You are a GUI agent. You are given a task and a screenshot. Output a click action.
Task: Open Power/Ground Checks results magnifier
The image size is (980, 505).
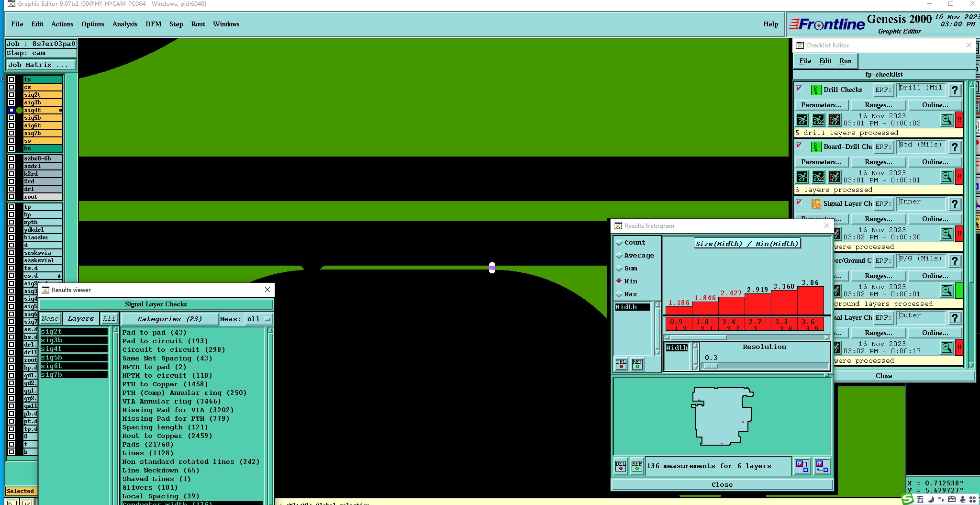(x=947, y=291)
